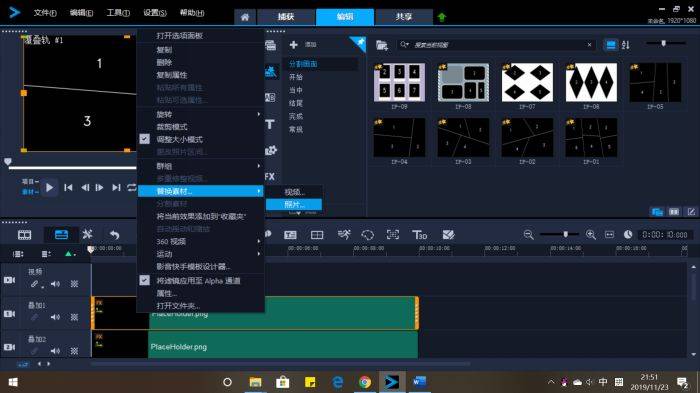Mute the 视频 track speaker
700x393 pixels.
click(x=55, y=284)
